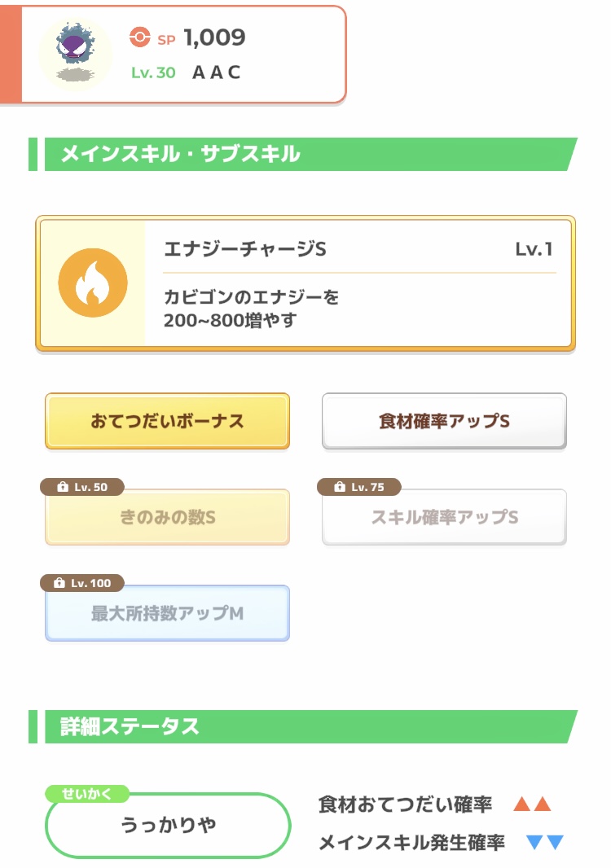Tap the Gastly Pokémon portrait
Screen dimensions: 611x868
pos(76,53)
